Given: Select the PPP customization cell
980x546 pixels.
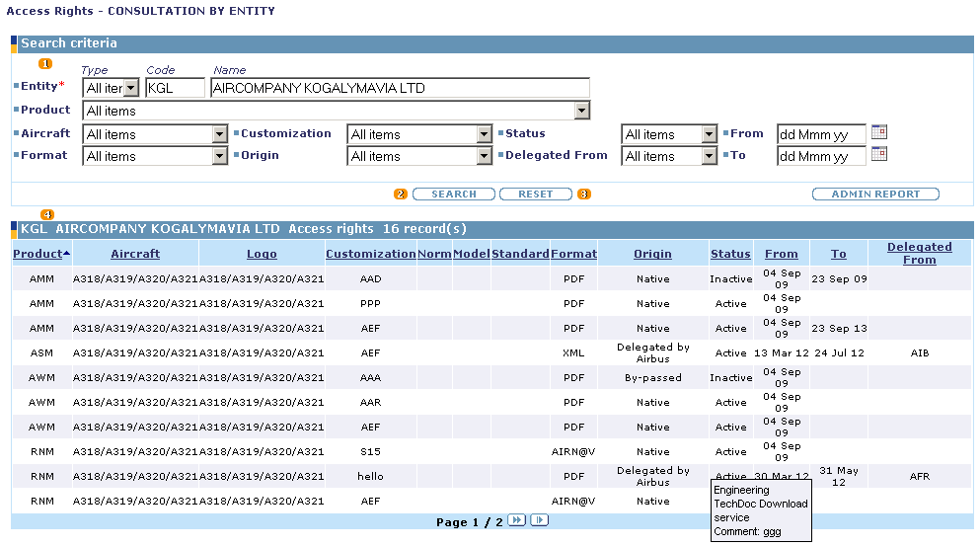Looking at the screenshot, I should point(371,303).
